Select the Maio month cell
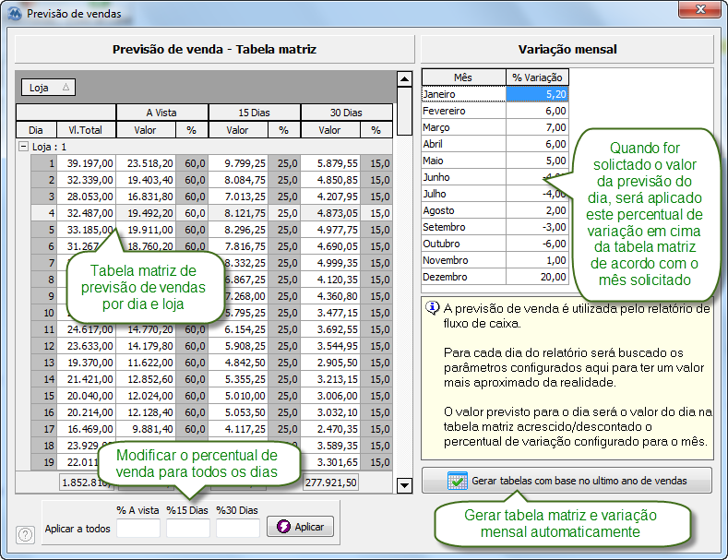Screen dimensions: 728x560 click(463, 161)
